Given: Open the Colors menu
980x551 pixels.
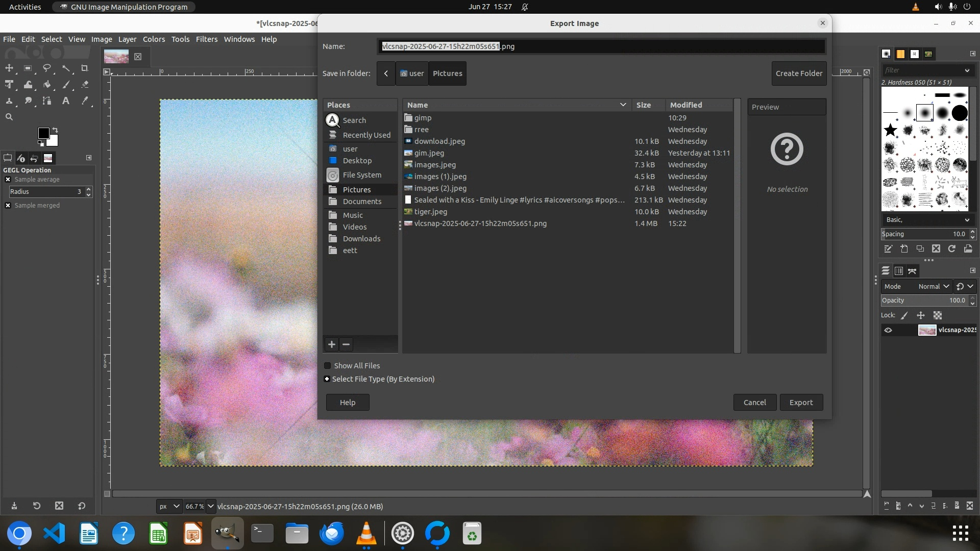Looking at the screenshot, I should coord(154,39).
